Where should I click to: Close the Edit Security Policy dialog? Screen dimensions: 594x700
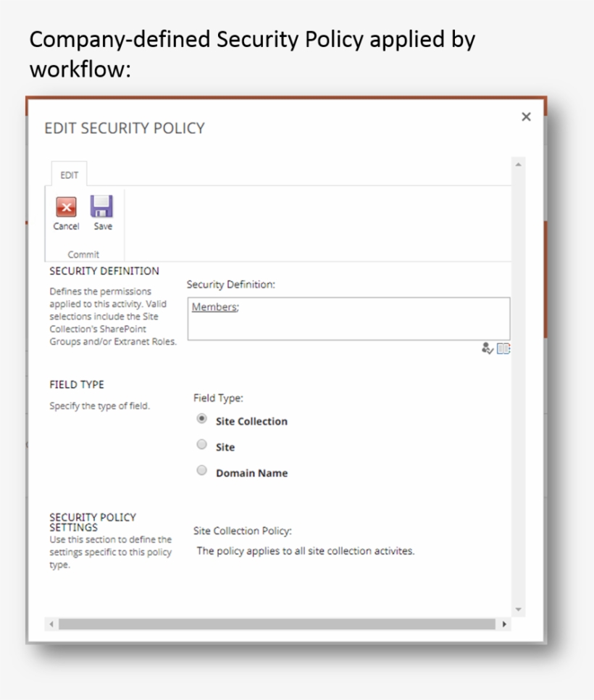pyautogui.click(x=526, y=117)
